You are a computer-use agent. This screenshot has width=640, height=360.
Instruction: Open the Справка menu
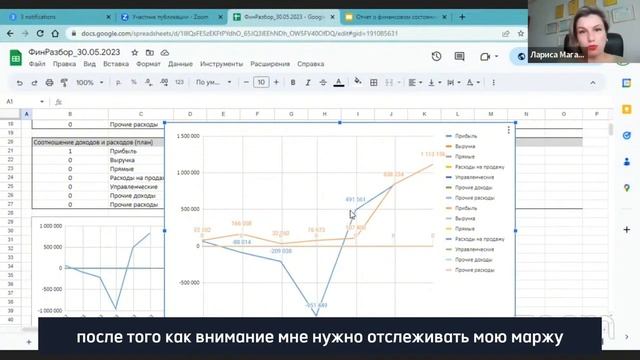pos(311,64)
